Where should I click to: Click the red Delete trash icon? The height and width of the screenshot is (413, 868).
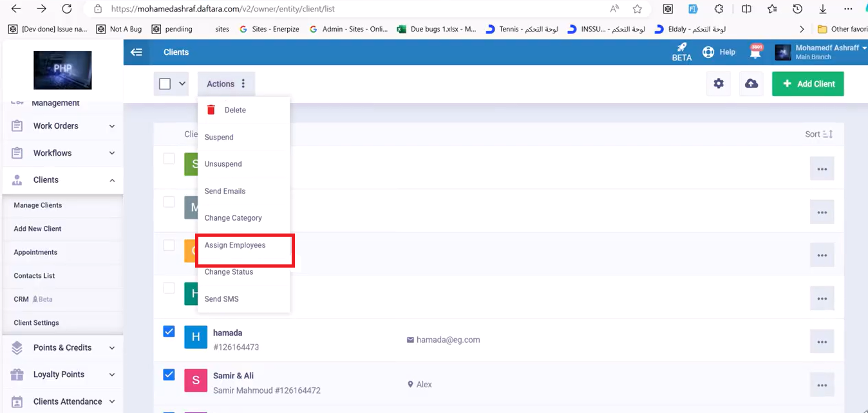pos(211,110)
